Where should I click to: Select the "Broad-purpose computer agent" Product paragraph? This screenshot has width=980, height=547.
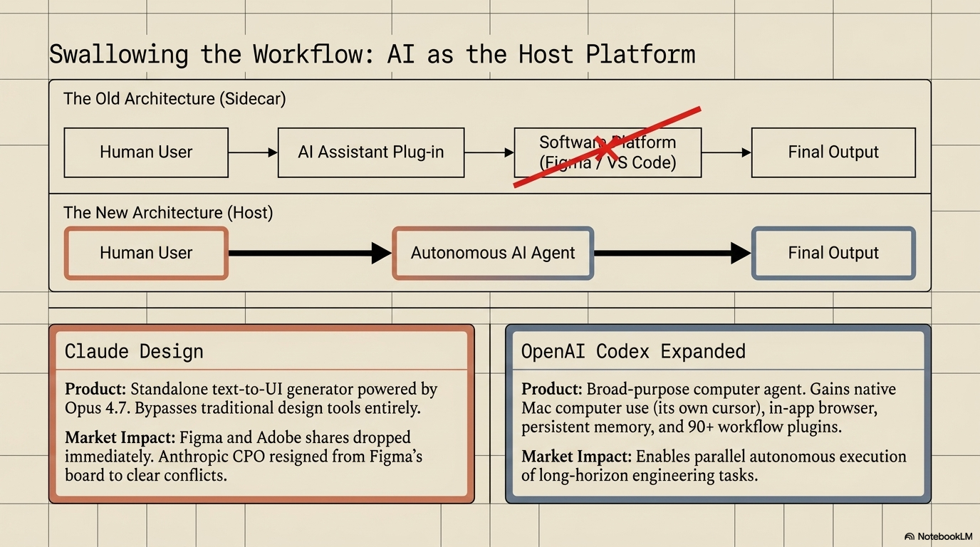tap(709, 408)
